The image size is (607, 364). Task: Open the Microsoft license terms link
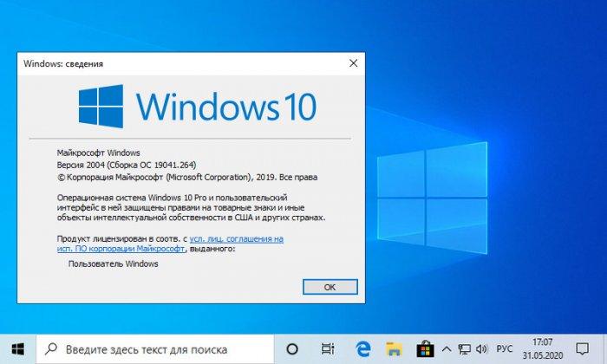[170, 244]
